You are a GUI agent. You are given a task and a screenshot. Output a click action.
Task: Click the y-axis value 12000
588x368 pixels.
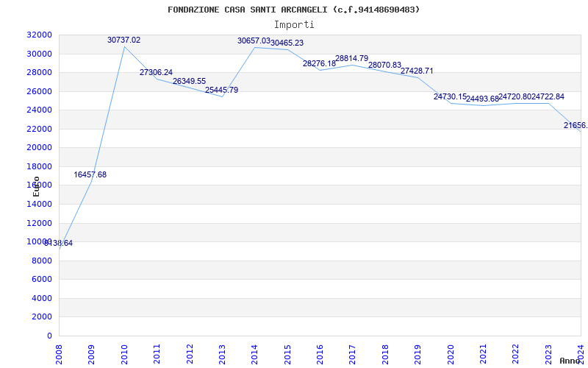tap(40, 223)
